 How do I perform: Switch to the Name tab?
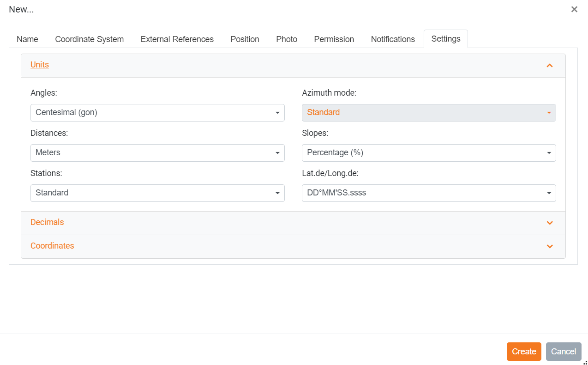(x=27, y=39)
